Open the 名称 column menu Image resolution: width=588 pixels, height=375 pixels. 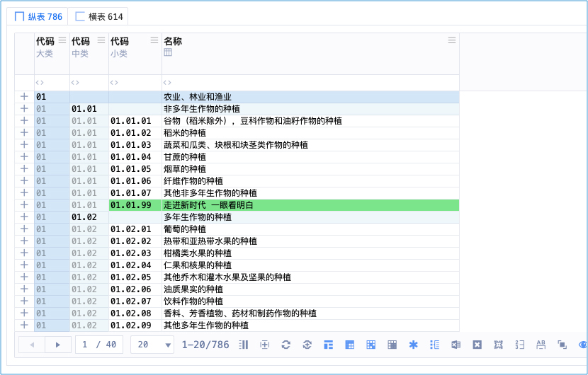(452, 40)
